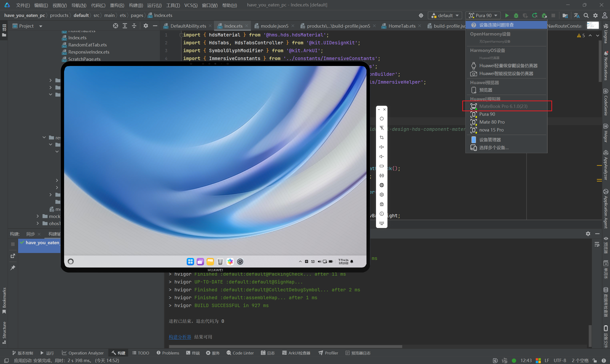Open the emulator settings gear icon
The image size is (610, 364).
click(x=382, y=195)
